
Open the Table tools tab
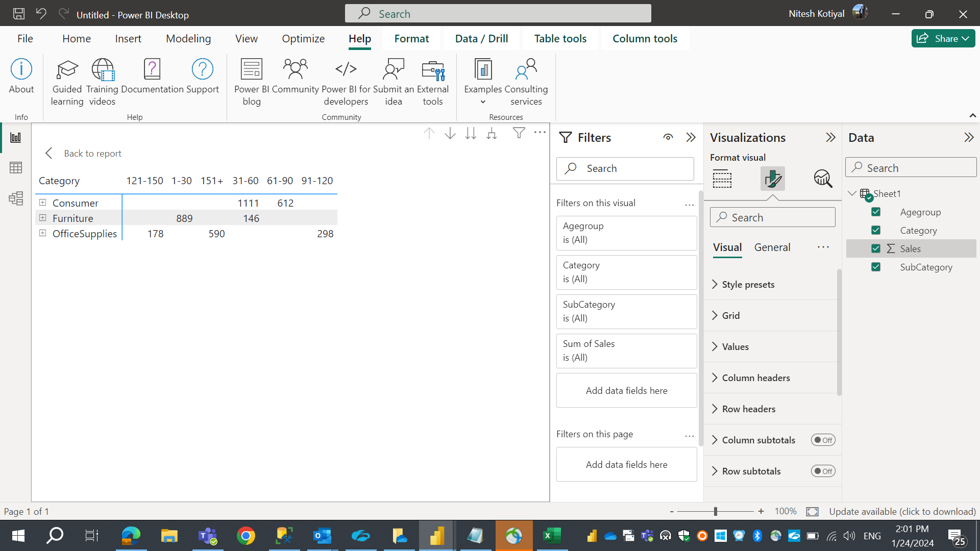pyautogui.click(x=560, y=39)
